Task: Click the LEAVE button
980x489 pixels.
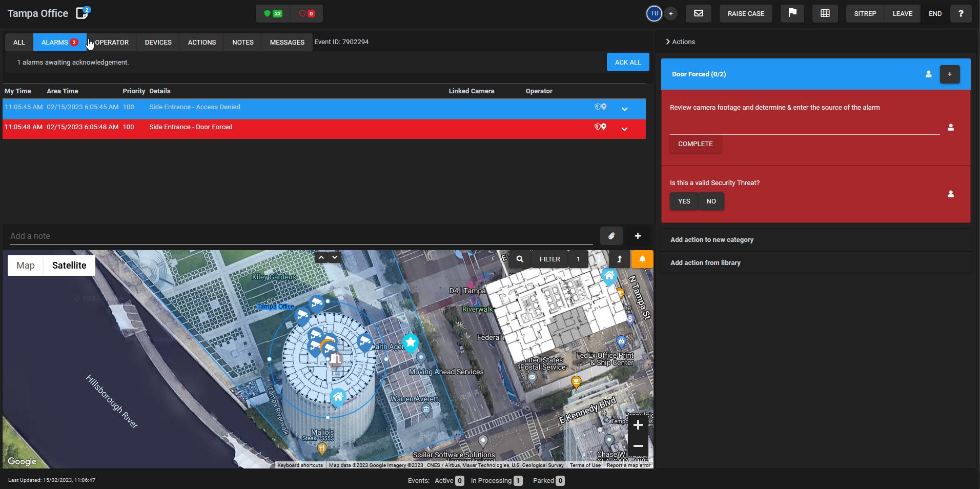Action: click(x=902, y=13)
